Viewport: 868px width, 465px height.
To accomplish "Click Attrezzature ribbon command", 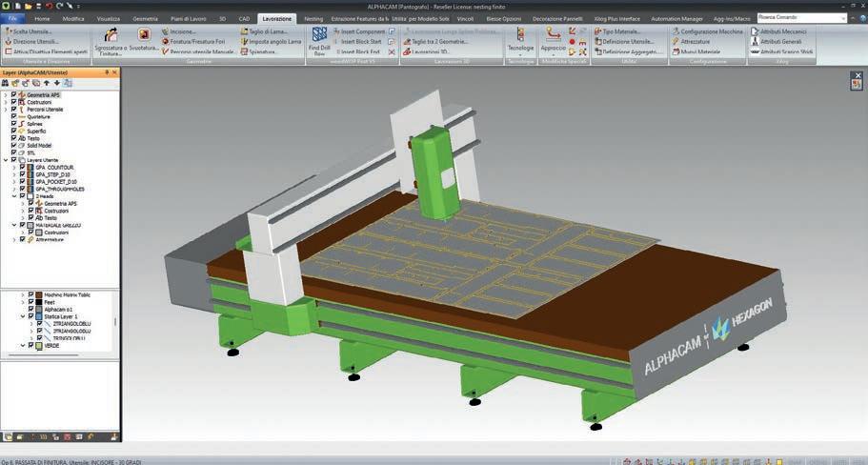I will tap(691, 42).
